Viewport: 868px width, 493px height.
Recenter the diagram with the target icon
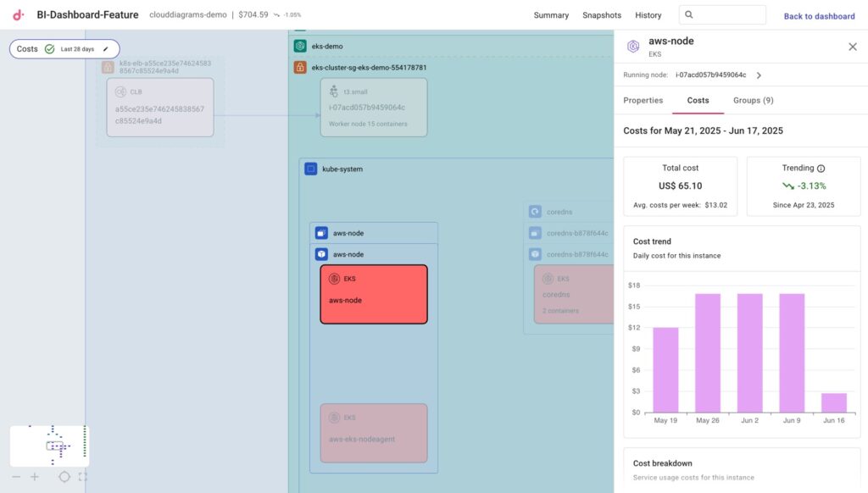(x=64, y=477)
